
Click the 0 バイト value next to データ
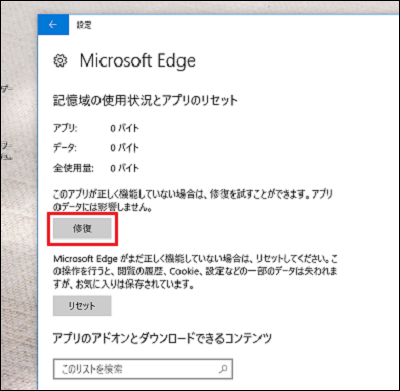(124, 148)
